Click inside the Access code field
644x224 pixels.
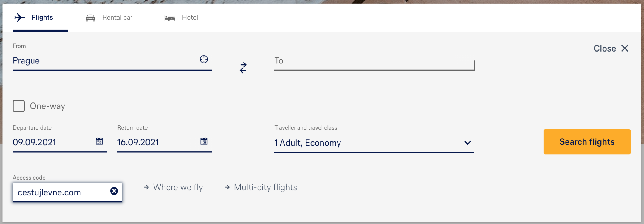pos(60,192)
